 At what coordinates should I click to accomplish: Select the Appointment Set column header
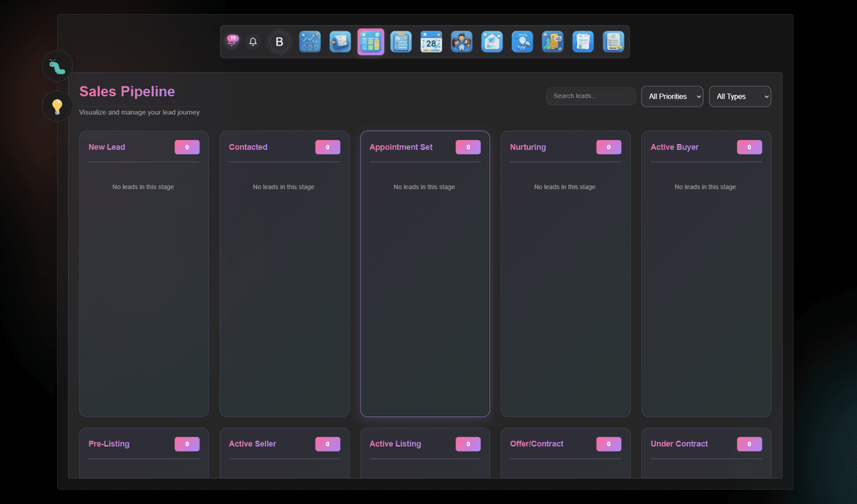(x=400, y=147)
